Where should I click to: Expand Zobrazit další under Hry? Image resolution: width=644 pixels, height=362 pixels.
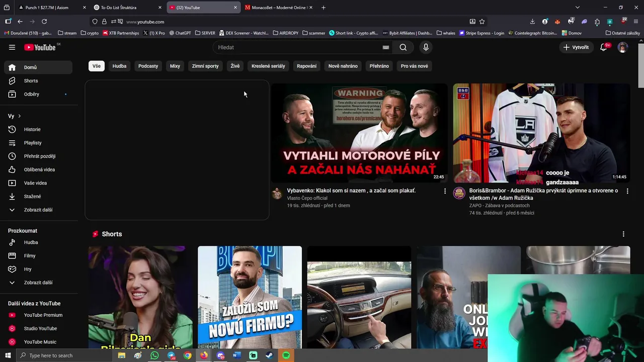click(38, 283)
